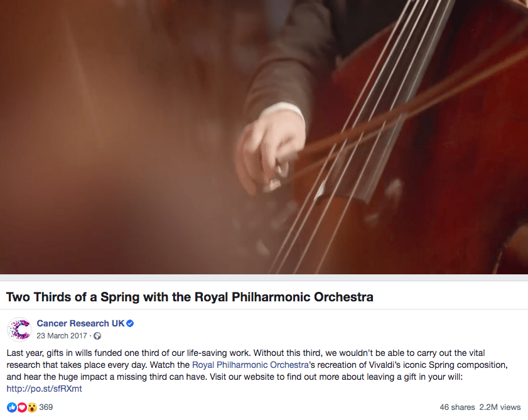This screenshot has height=420, width=528.
Task: Click the 23 March 2017 timestamp
Action: [62, 336]
